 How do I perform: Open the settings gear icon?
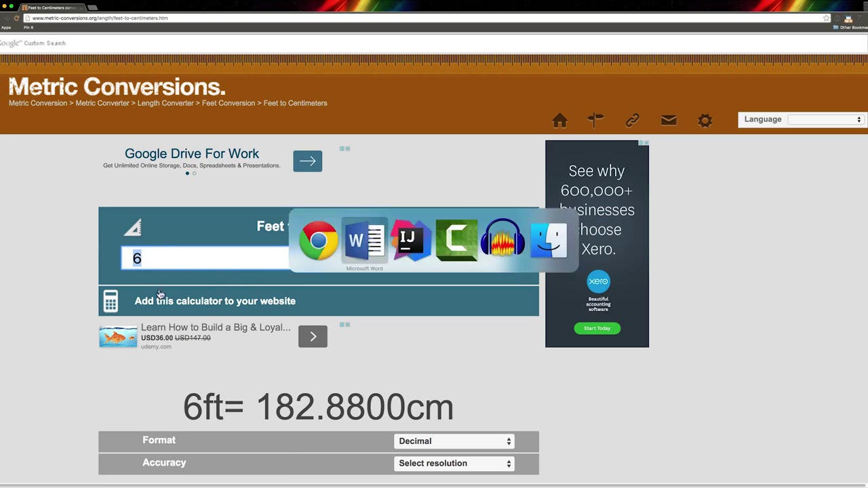(x=705, y=121)
